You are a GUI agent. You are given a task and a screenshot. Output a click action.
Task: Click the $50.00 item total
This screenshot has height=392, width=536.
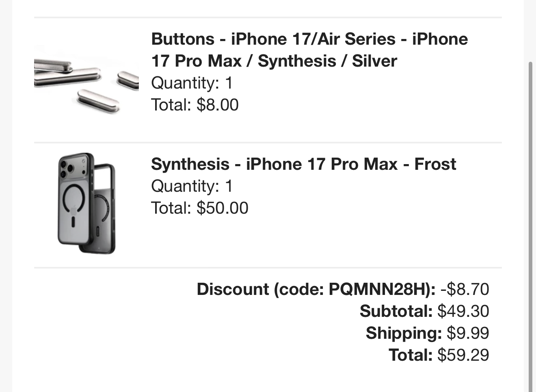pyautogui.click(x=222, y=208)
